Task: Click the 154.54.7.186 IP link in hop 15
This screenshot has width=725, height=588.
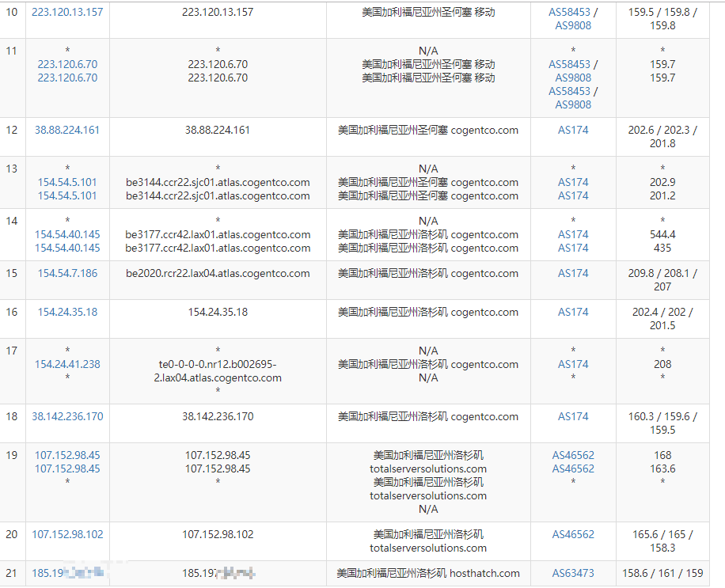Action: click(67, 273)
